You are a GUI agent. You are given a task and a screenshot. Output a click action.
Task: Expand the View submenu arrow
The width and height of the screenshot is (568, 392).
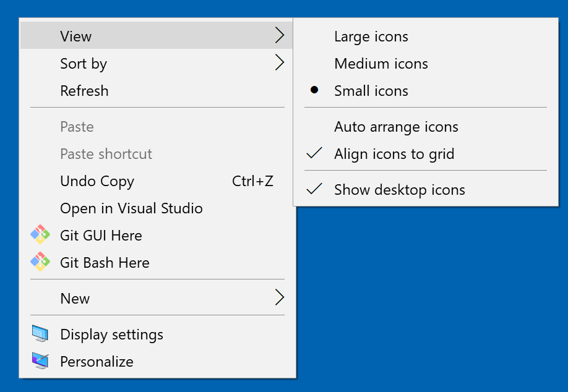coord(279,35)
